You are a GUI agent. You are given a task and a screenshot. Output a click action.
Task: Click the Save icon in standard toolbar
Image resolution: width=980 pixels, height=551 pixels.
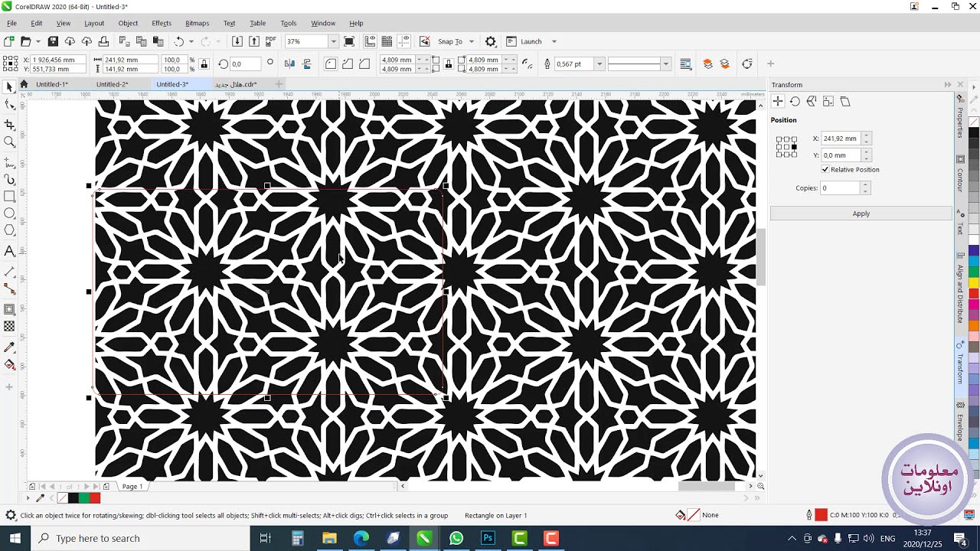pos(53,41)
